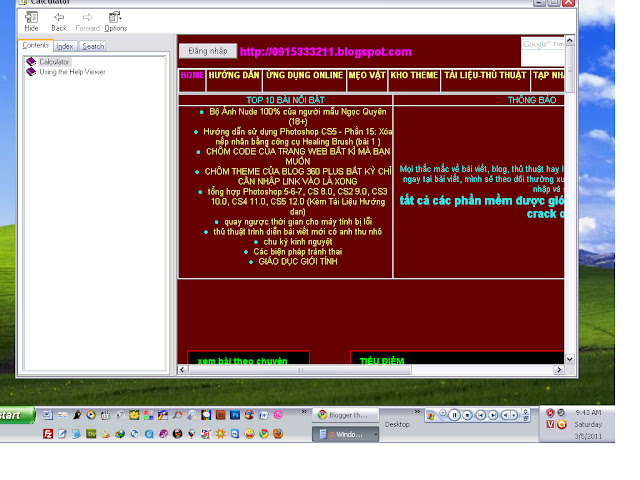Launch the yellow flower quick launch icon
This screenshot has width=640, height=480.
coord(134,415)
